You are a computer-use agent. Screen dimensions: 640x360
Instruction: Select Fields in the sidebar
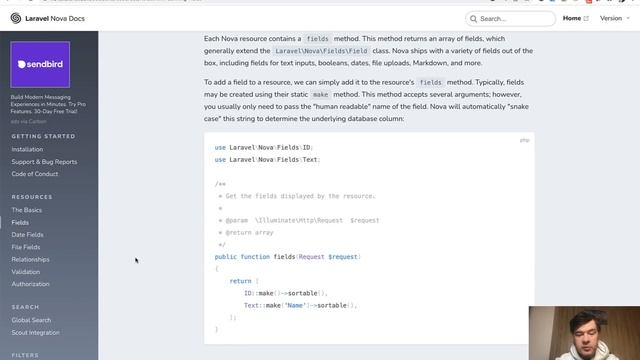click(x=20, y=222)
